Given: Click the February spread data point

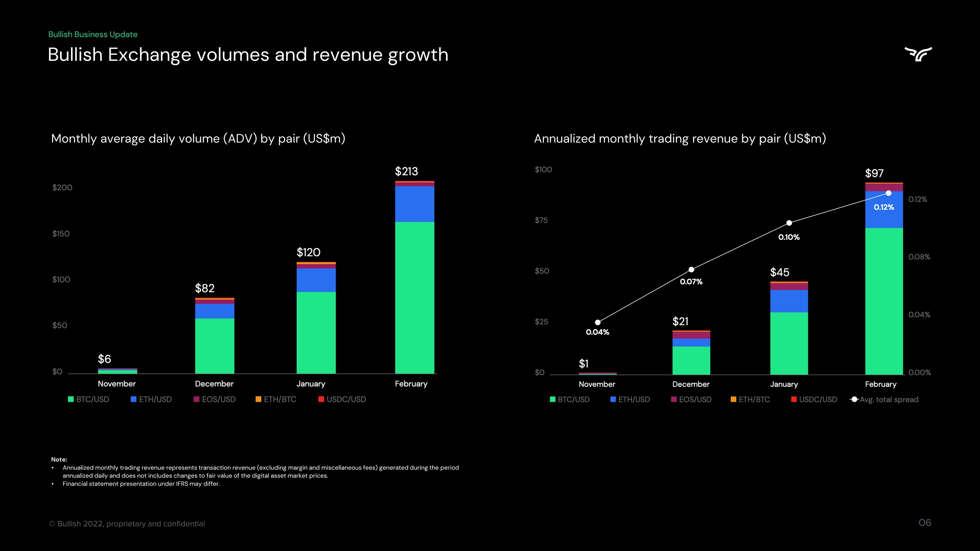Looking at the screenshot, I should [889, 193].
